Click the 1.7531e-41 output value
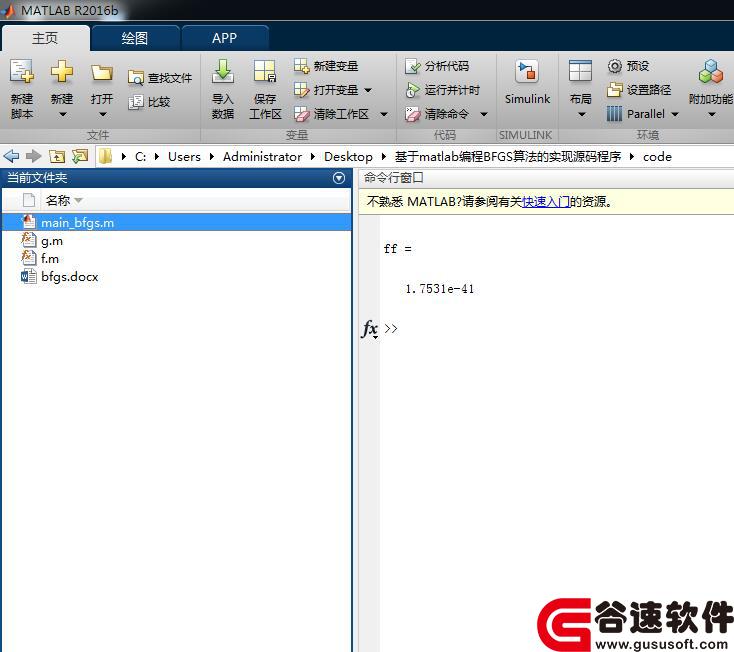The width and height of the screenshot is (734, 652). coord(440,289)
